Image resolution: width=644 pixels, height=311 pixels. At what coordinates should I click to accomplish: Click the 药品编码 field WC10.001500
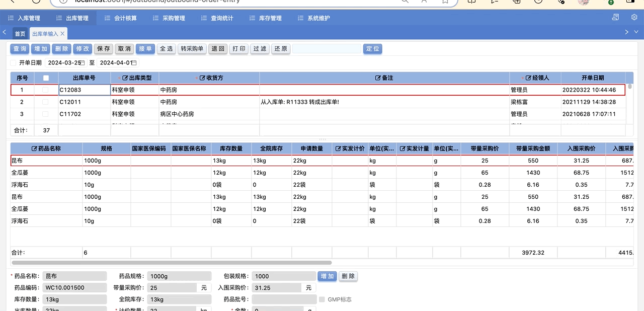click(75, 288)
